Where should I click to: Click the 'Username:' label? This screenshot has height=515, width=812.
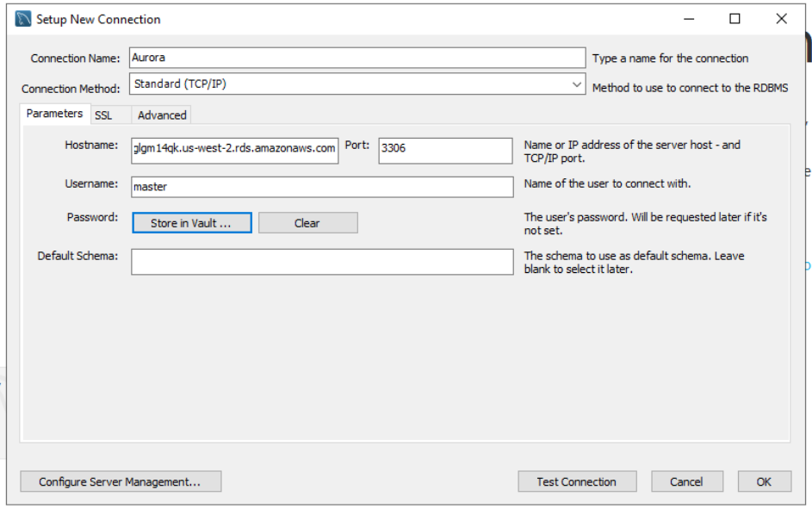tap(91, 184)
